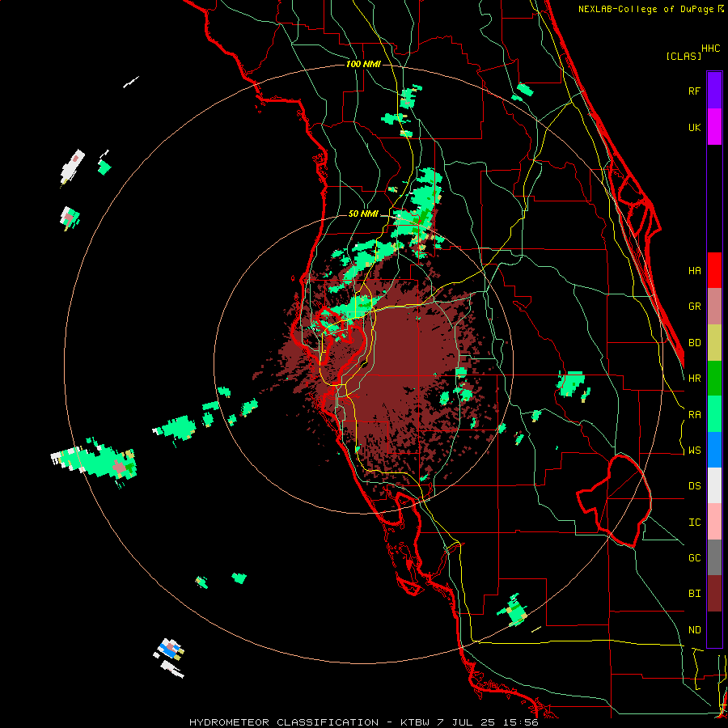
Task: Click the BD yellow legend swatch
Action: click(x=714, y=343)
